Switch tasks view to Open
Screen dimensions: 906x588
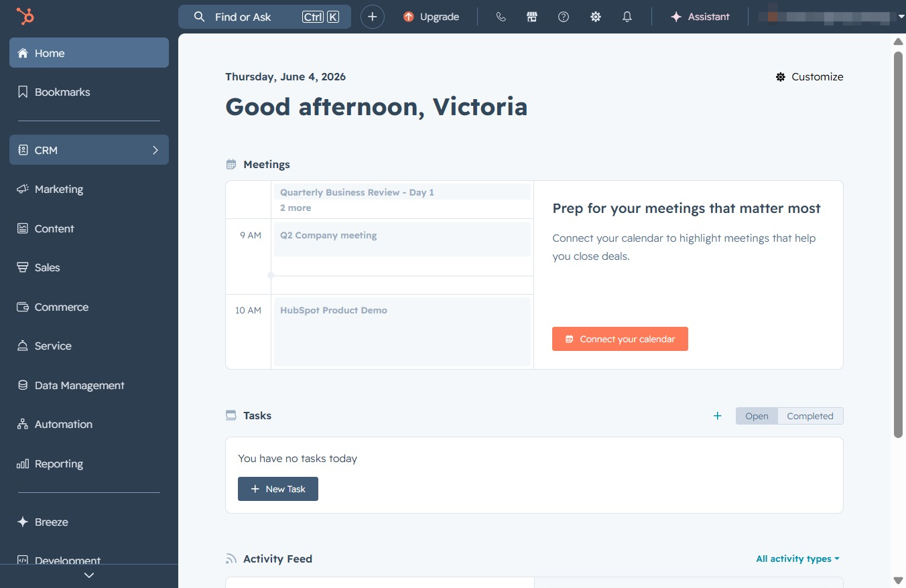(x=757, y=416)
